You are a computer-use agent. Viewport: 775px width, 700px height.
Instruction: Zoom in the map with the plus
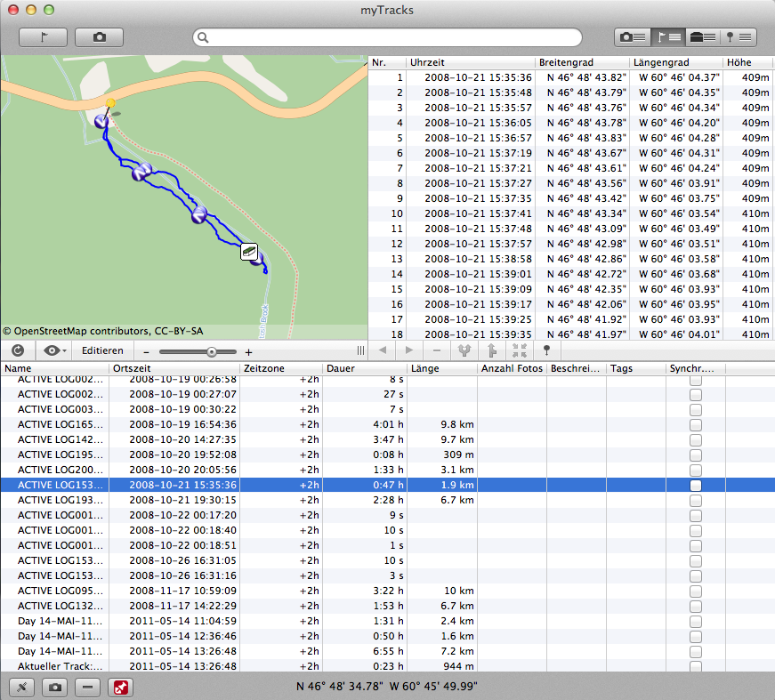point(248,352)
